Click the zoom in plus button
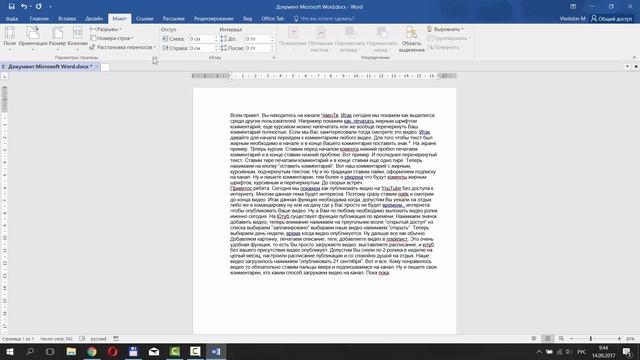The image size is (640, 360). 619,339
